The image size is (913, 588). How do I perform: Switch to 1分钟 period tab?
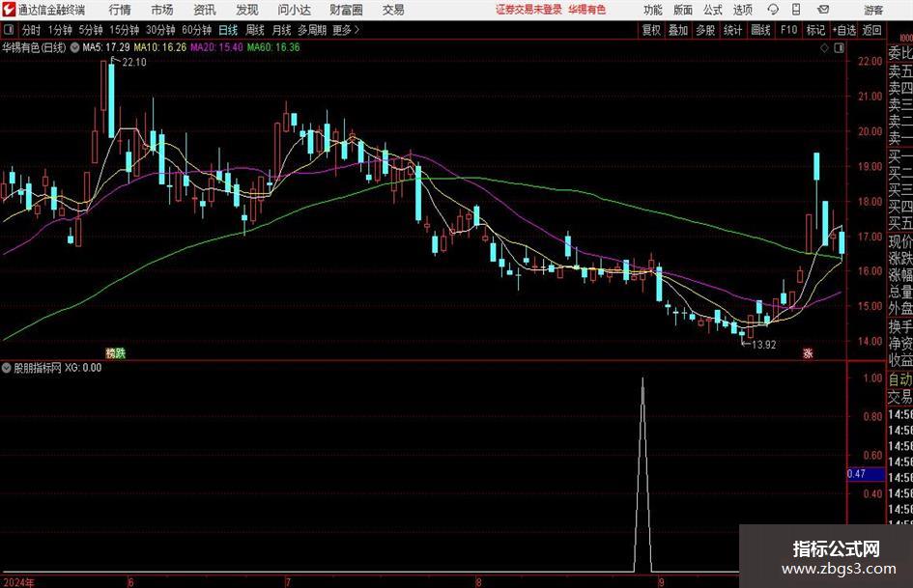click(x=60, y=30)
